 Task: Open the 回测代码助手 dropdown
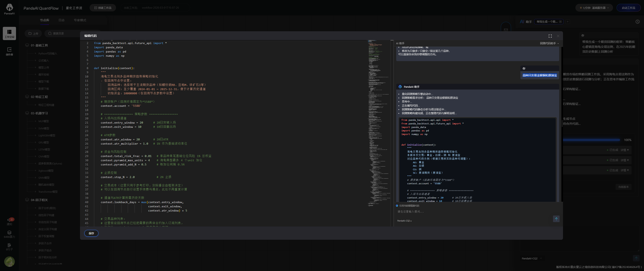click(x=549, y=43)
